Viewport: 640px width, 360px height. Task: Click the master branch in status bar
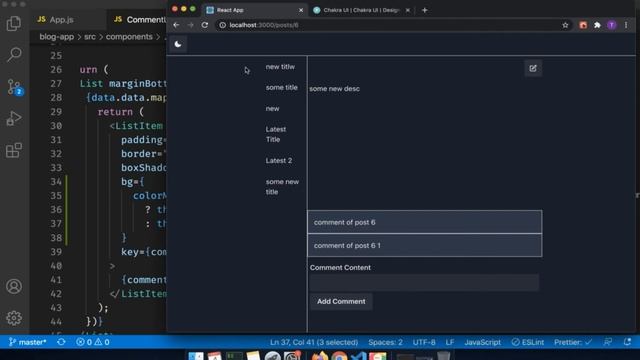pyautogui.click(x=27, y=342)
